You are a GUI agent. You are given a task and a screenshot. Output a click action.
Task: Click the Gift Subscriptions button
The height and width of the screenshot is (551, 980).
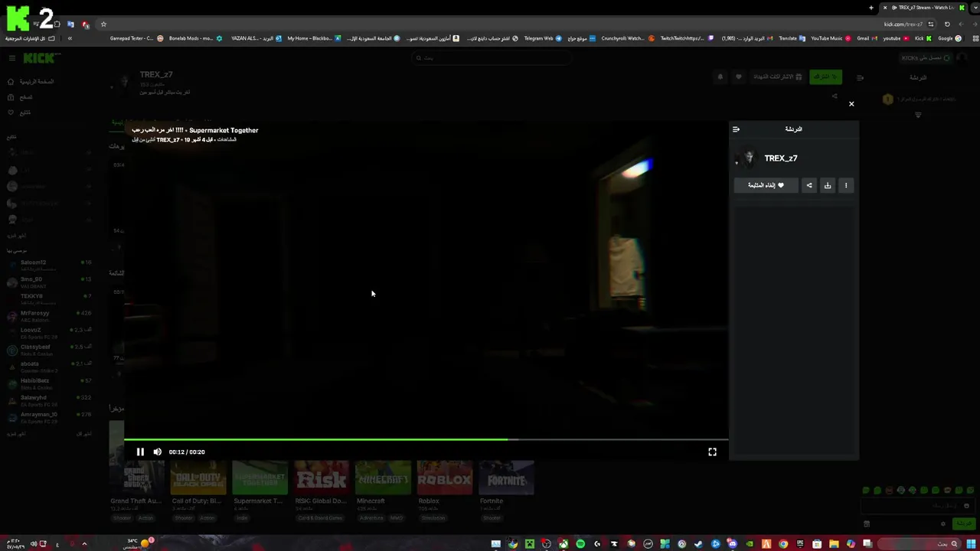click(777, 77)
